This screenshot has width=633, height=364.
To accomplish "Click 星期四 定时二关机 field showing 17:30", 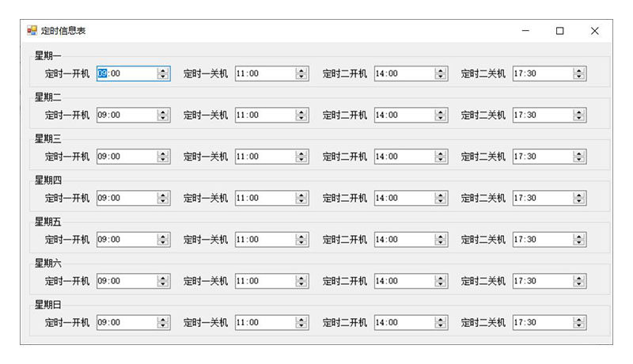I will (549, 198).
